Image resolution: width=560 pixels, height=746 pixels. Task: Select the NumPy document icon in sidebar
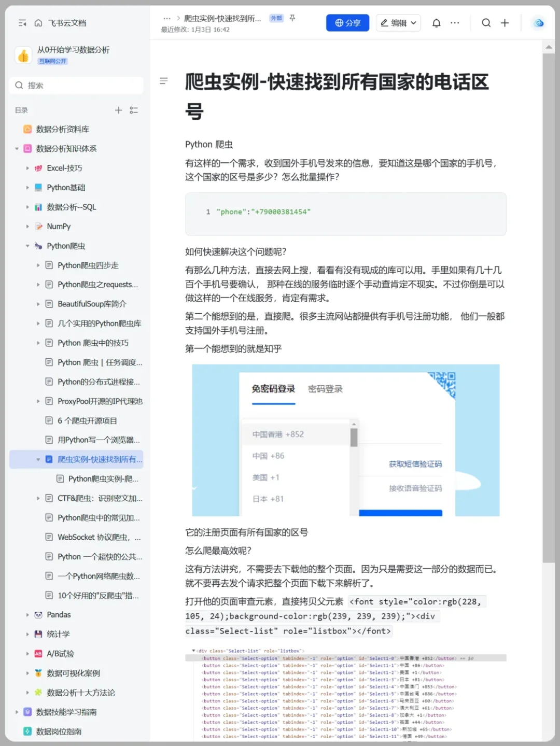(x=38, y=226)
